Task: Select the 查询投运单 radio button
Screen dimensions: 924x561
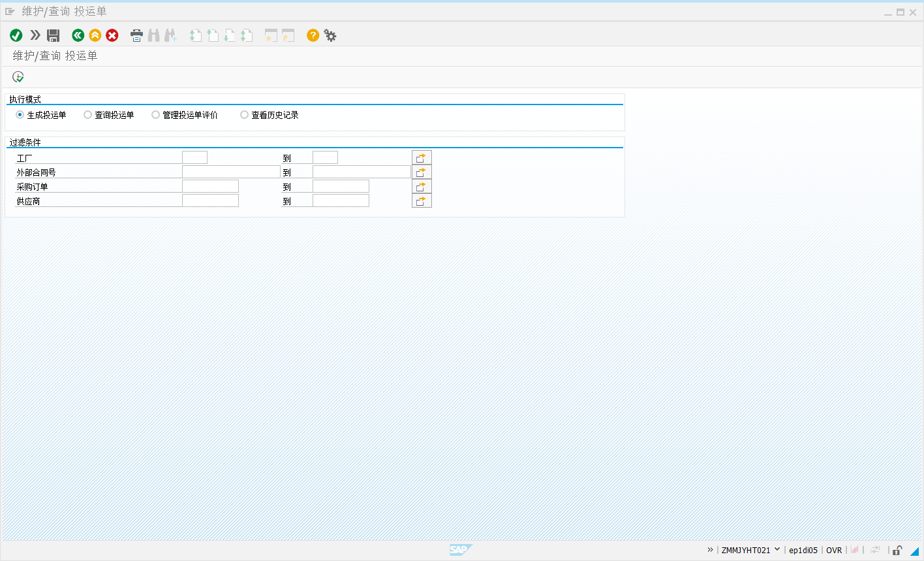Action: 88,115
